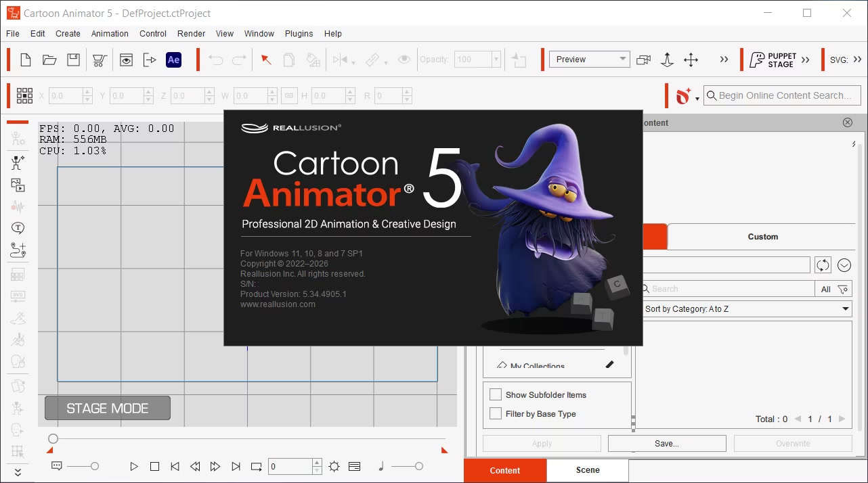Open a project with the folder icon

click(x=49, y=60)
